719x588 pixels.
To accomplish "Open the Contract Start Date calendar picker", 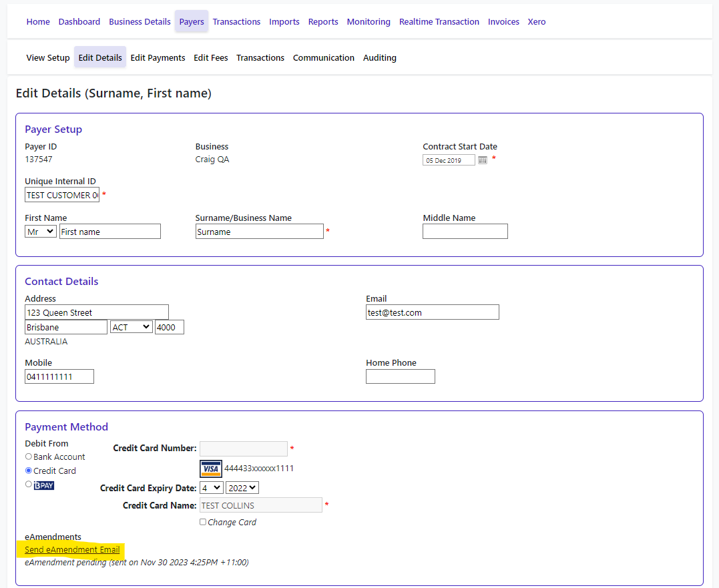I will coord(483,160).
